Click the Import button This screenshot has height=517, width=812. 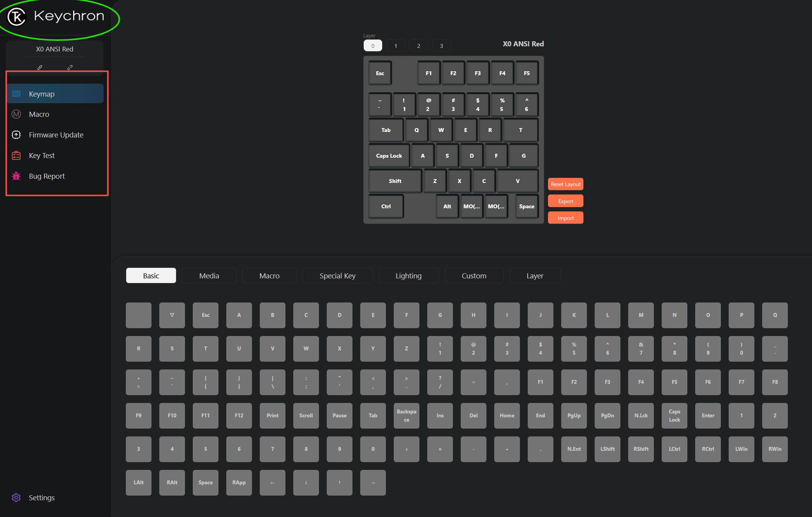(565, 218)
